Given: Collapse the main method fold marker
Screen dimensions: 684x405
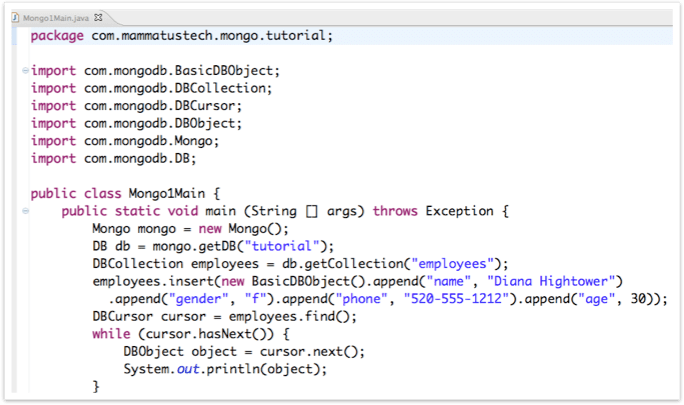Looking at the screenshot, I should coord(25,211).
